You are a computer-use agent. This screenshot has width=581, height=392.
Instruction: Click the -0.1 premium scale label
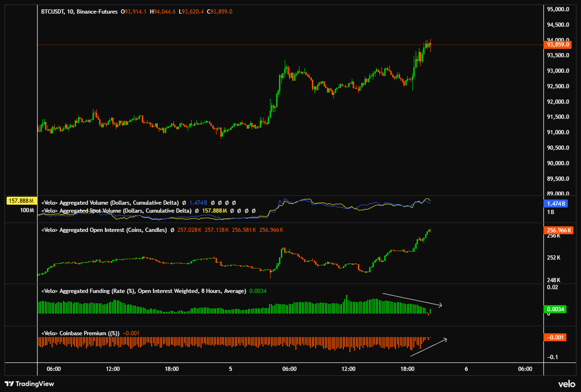[x=552, y=357]
